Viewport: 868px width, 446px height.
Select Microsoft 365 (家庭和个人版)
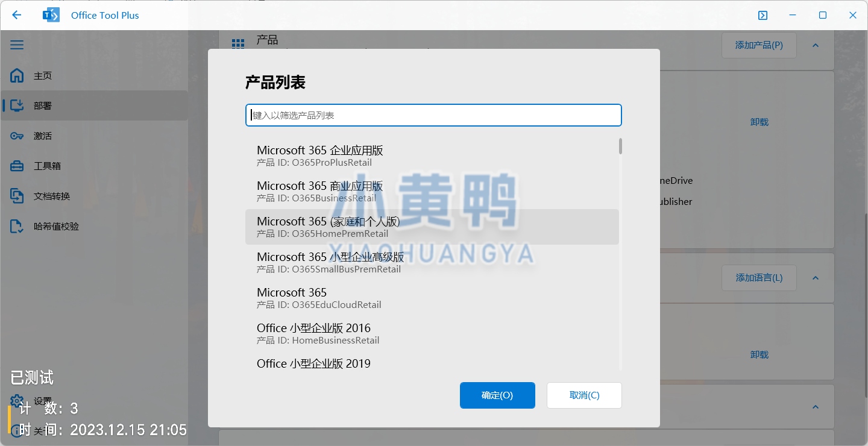(x=432, y=227)
